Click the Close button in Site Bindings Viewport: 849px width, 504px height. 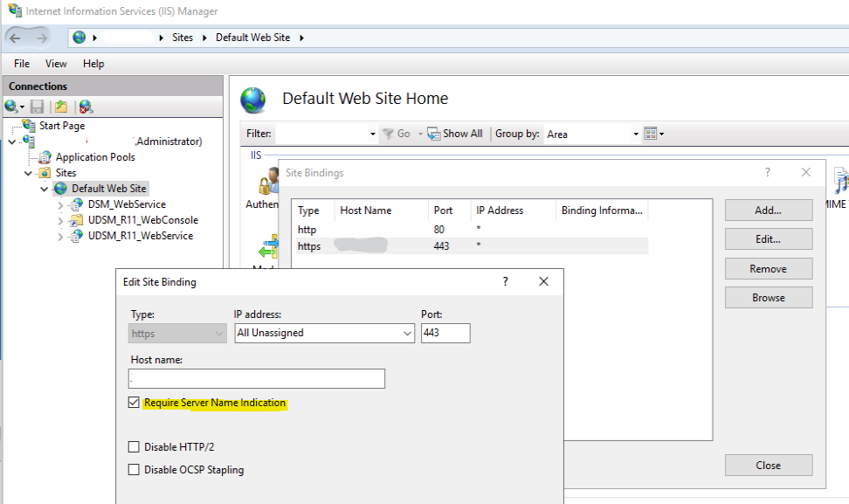coord(769,465)
